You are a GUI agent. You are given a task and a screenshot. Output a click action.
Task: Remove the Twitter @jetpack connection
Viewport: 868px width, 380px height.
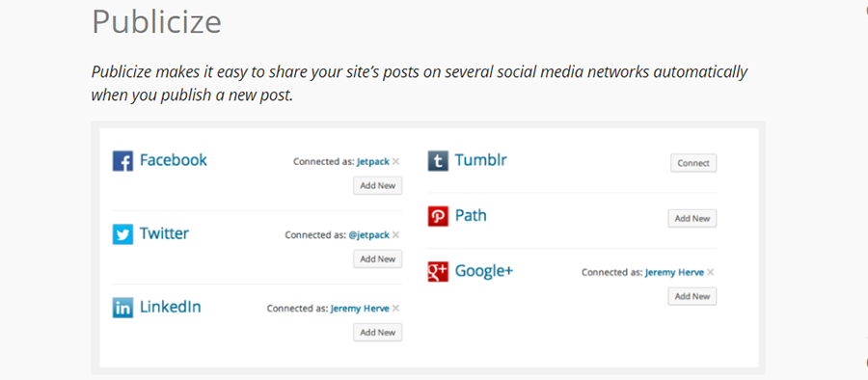[395, 235]
